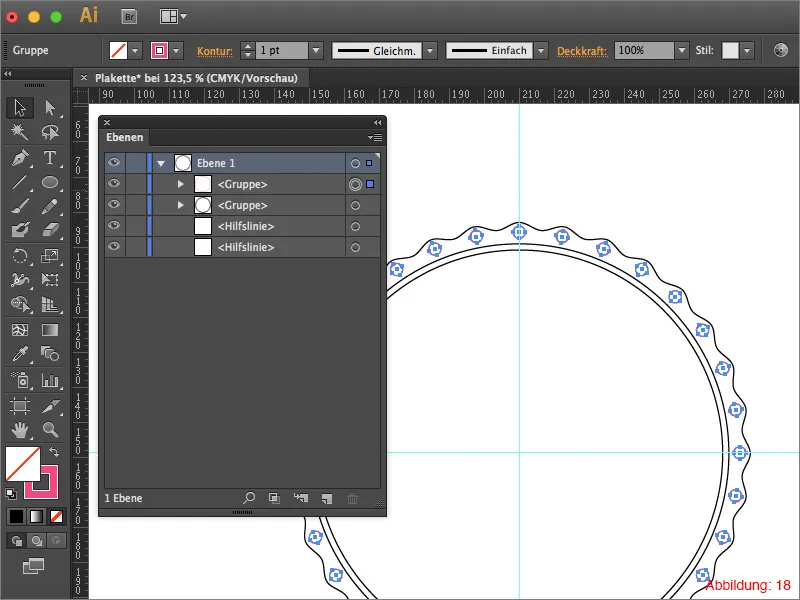800x600 pixels.
Task: Toggle visibility of last <Hilfslinie> row
Action: pyautogui.click(x=114, y=246)
